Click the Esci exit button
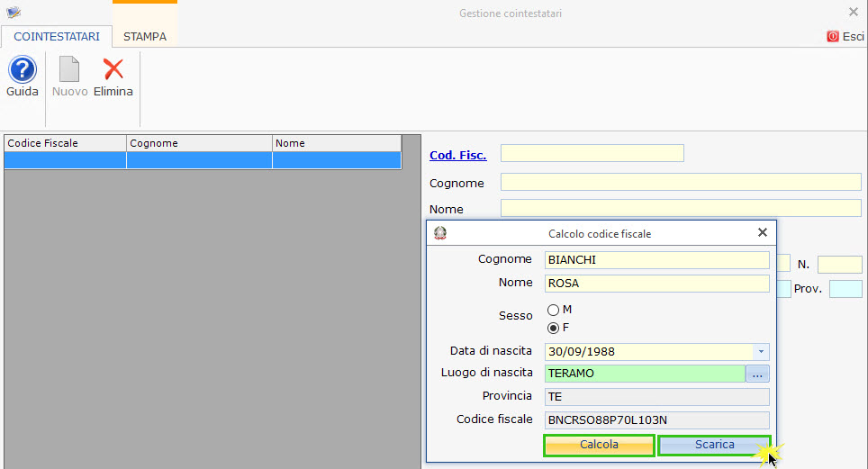Image resolution: width=868 pixels, height=469 pixels. pyautogui.click(x=845, y=37)
